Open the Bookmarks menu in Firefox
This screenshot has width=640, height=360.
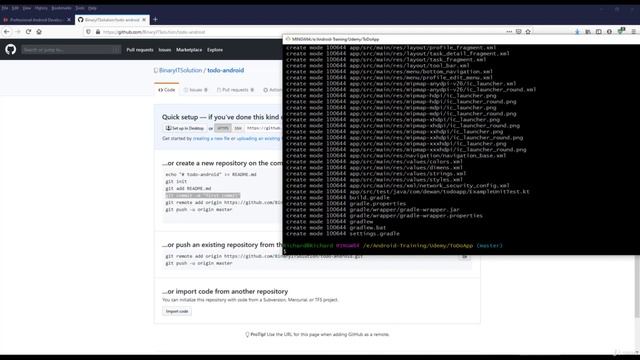pos(61,8)
